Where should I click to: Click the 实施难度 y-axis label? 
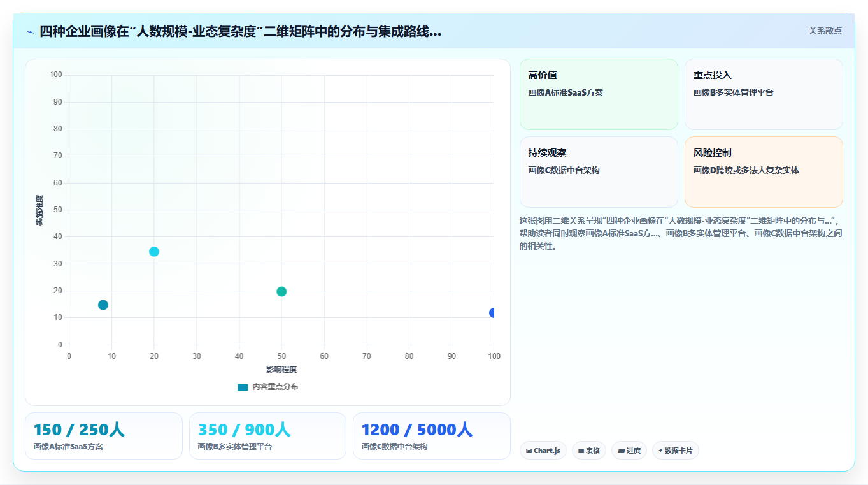39,210
